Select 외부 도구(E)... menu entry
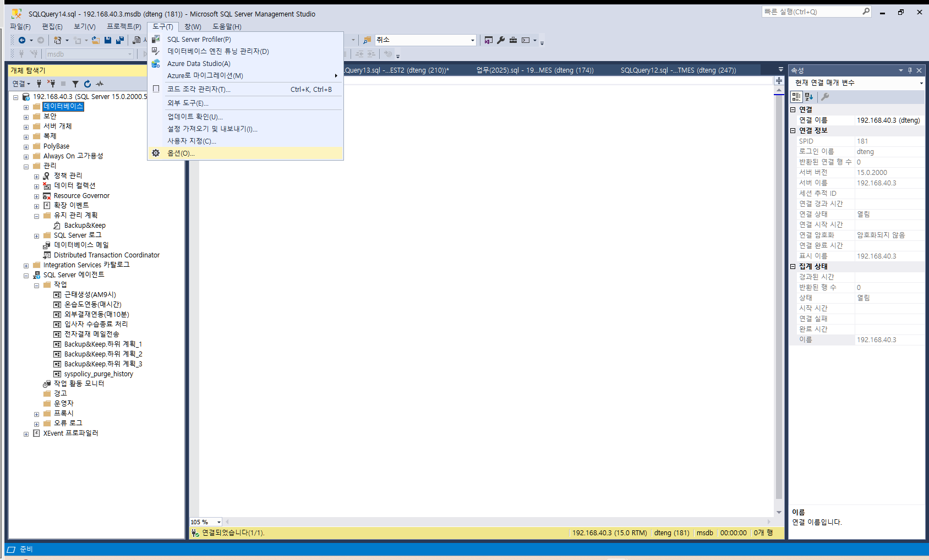The image size is (929, 560). coord(245,103)
